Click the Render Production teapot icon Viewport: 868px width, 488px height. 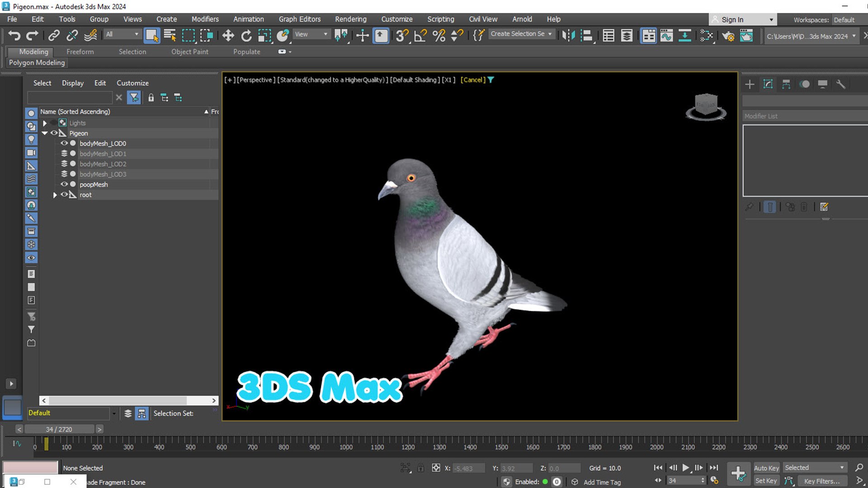pyautogui.click(x=746, y=35)
